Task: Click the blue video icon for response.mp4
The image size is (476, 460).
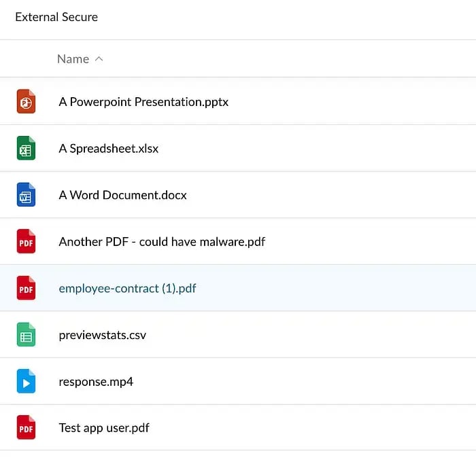Action: (x=26, y=381)
